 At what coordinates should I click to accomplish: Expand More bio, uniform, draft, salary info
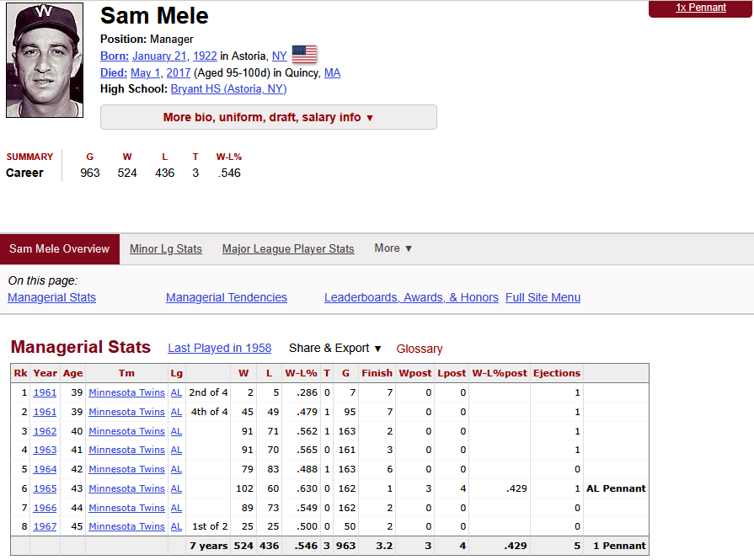[268, 117]
